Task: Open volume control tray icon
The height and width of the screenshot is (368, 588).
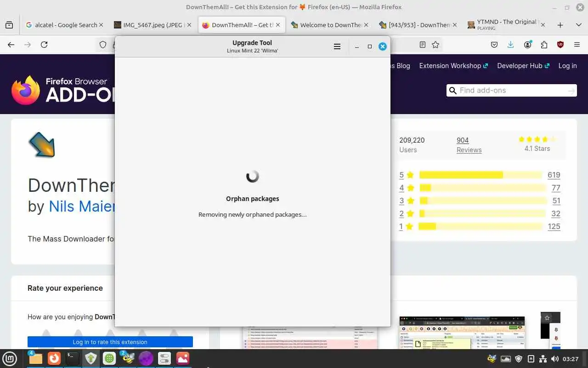Action: 554,359
